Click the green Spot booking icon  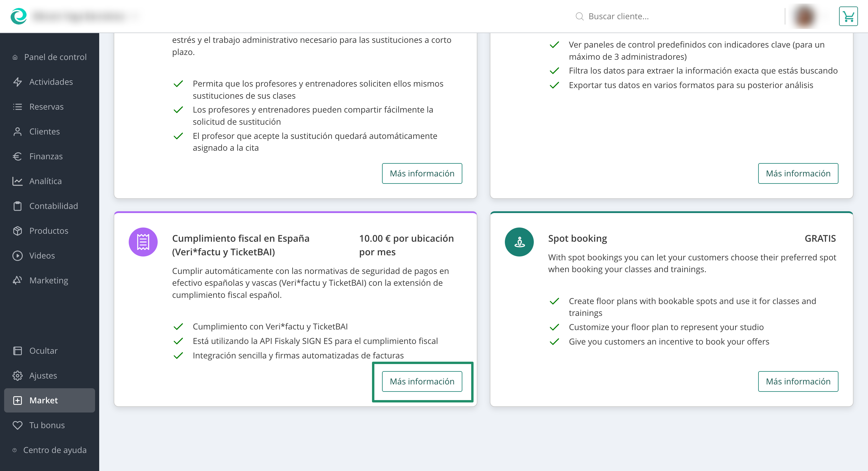[x=519, y=242]
